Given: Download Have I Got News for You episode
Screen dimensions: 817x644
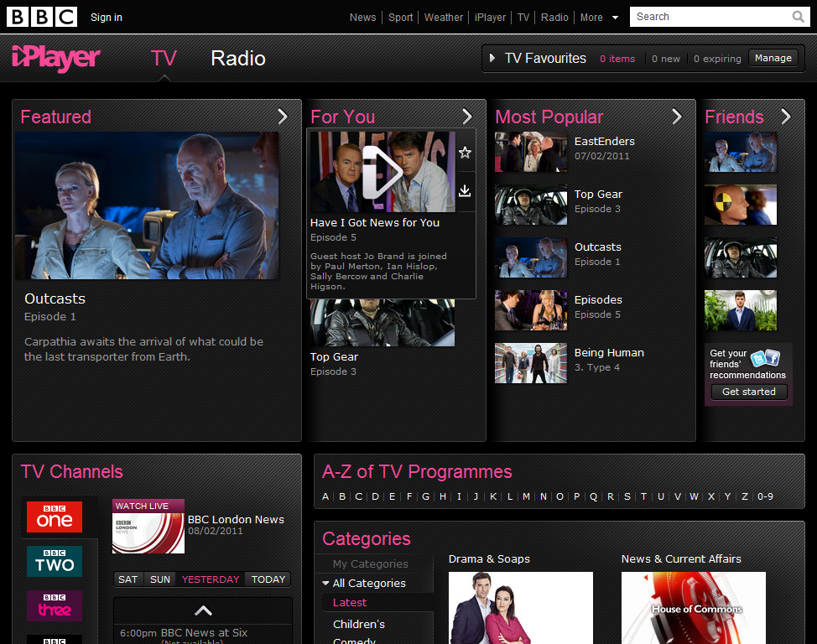Looking at the screenshot, I should tap(465, 190).
